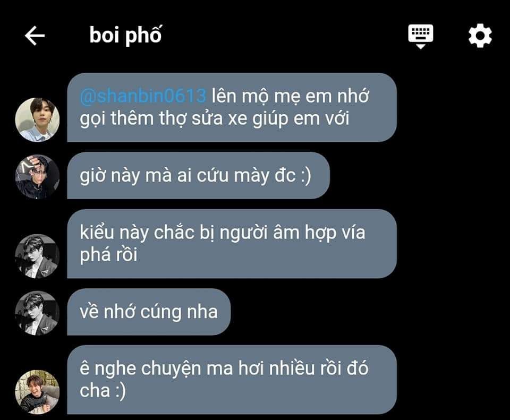
Task: Tap the word 'phá rồi' in third message
Action: tap(108, 254)
